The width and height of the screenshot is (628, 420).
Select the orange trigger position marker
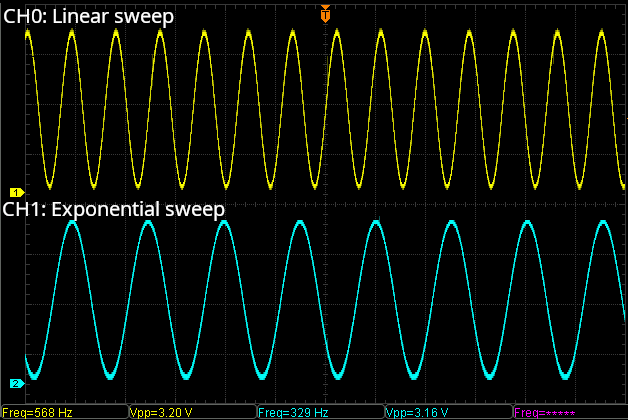tap(325, 14)
